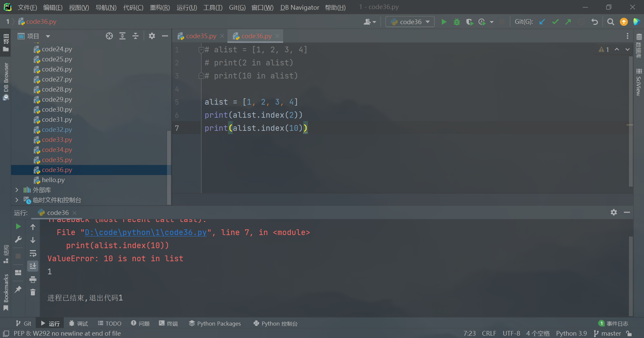The image size is (644, 338).
Task: Click the wrench icon in run panel
Action: [x=18, y=240]
